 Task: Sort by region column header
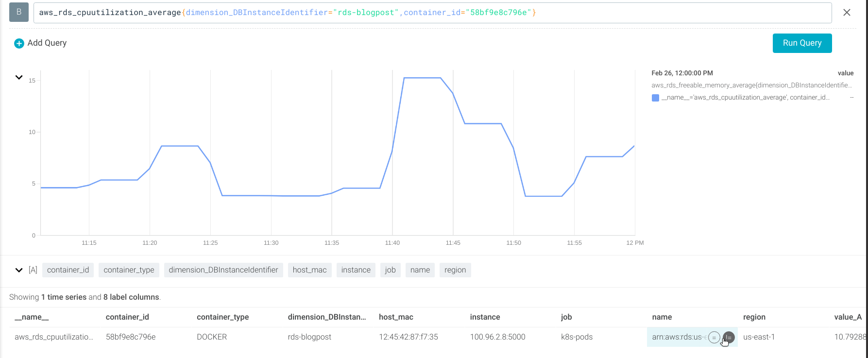(754, 317)
